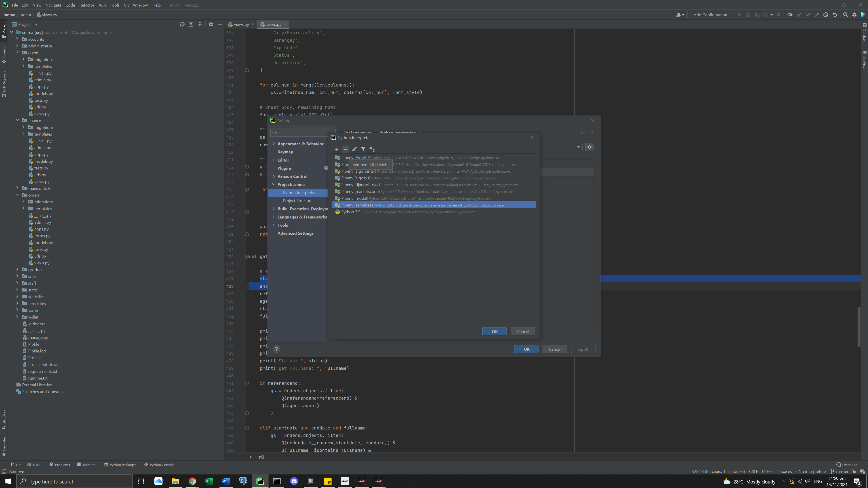Image resolution: width=868 pixels, height=488 pixels.
Task: Toggle show paths tree icon in interpreters toolbar
Action: point(372,149)
